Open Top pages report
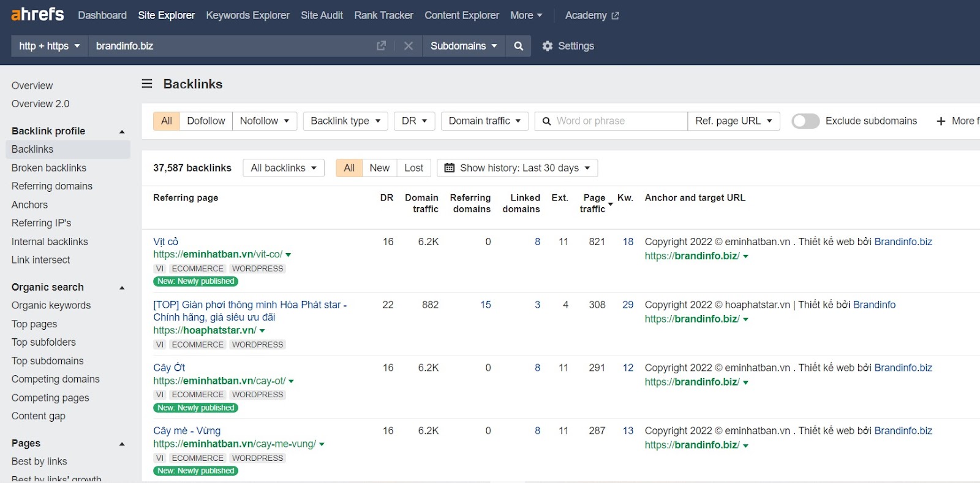The image size is (980, 483). point(34,324)
